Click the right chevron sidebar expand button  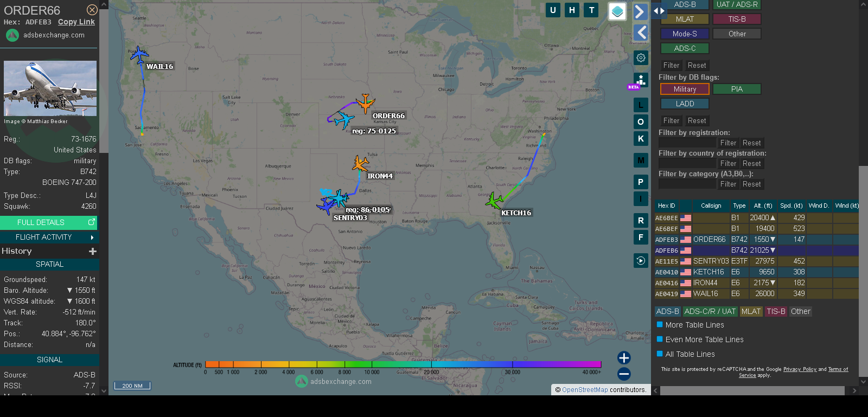tap(641, 12)
